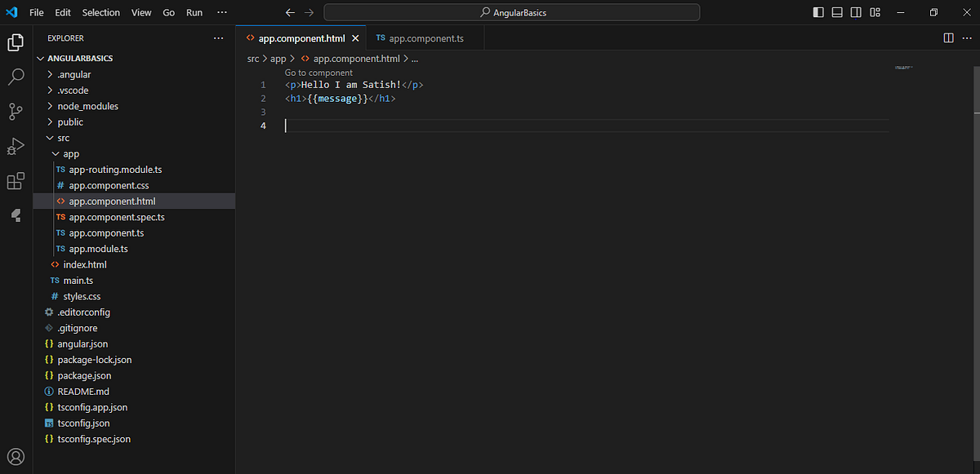The width and height of the screenshot is (980, 474).
Task: Open the Run and Debug view
Action: point(15,147)
